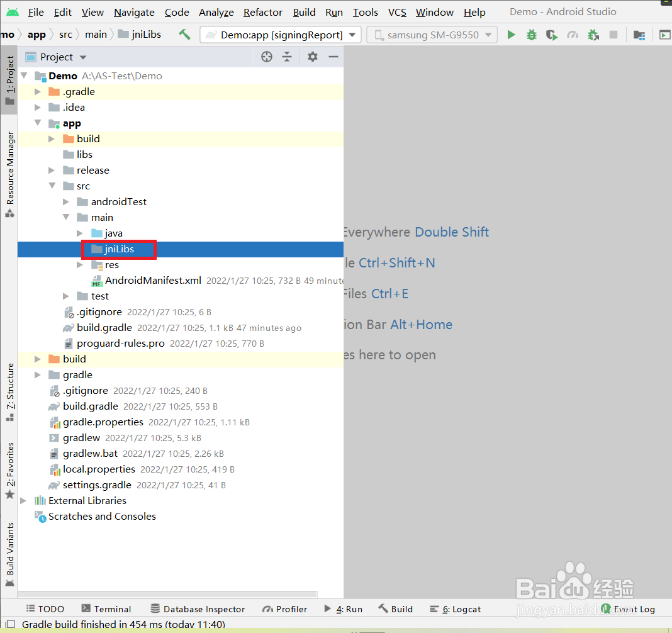
Task: Expand External Libraries node
Action: point(23,501)
